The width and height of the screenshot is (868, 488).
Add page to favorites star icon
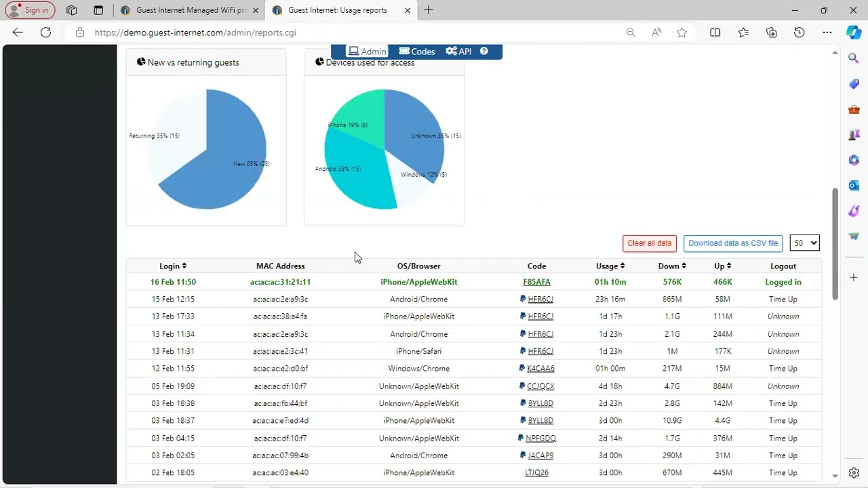pos(682,33)
